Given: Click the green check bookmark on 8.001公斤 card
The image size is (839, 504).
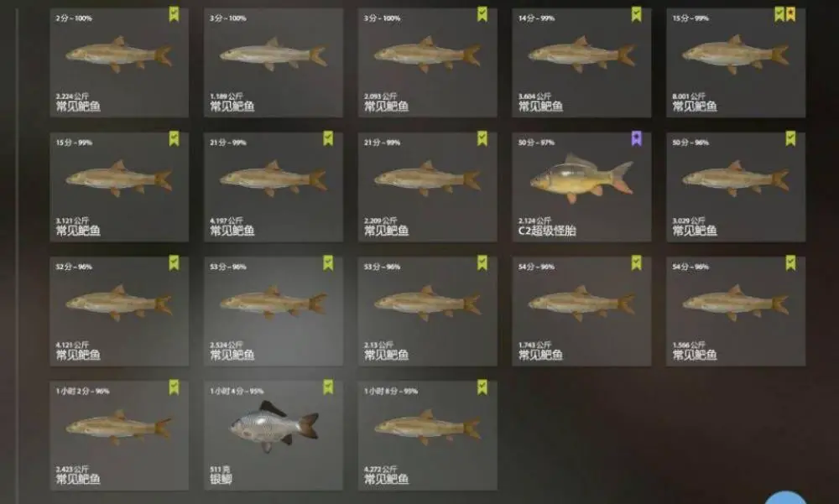Looking at the screenshot, I should pos(779,14).
